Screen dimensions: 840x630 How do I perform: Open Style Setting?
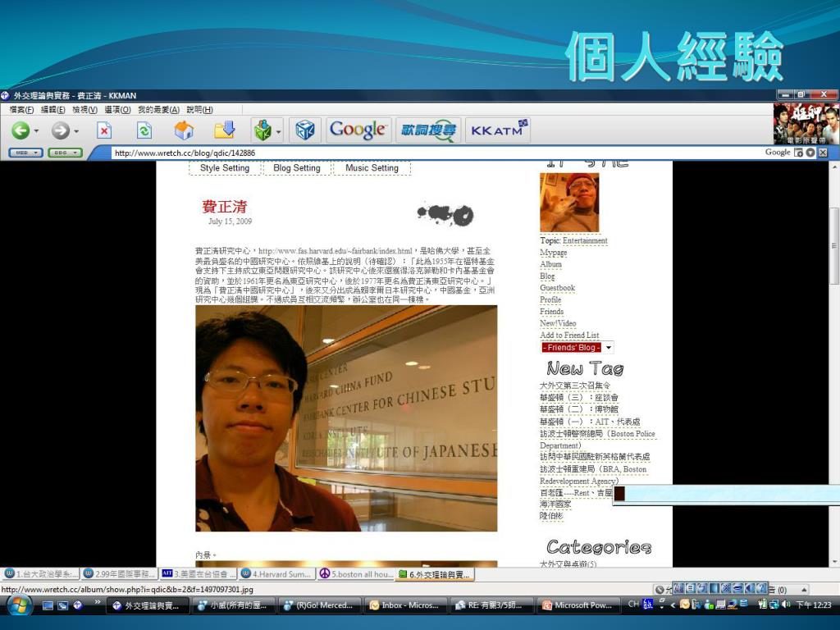225,167
